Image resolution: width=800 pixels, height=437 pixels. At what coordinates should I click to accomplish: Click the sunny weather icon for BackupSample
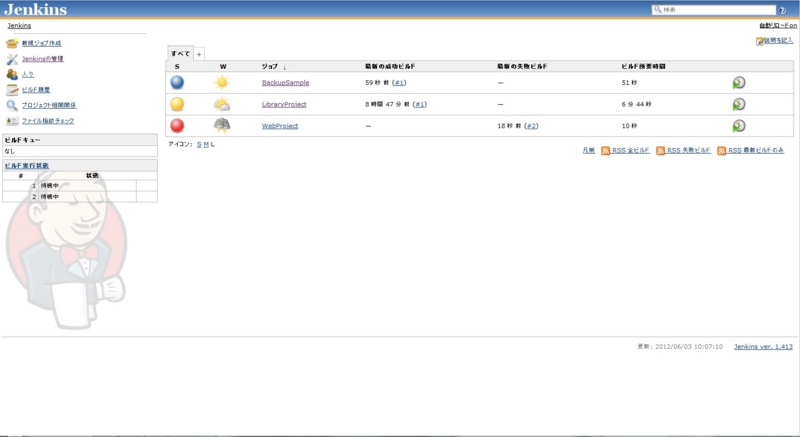click(222, 83)
